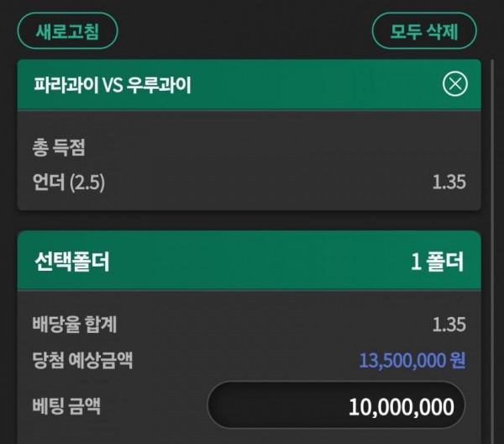Remove the 파라과이 VS 우루과이 bet with X icon
The image size is (504, 444).
(x=454, y=84)
